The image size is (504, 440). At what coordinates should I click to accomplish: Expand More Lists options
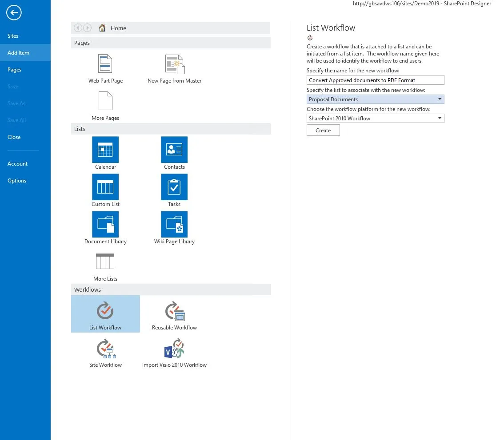pos(105,262)
